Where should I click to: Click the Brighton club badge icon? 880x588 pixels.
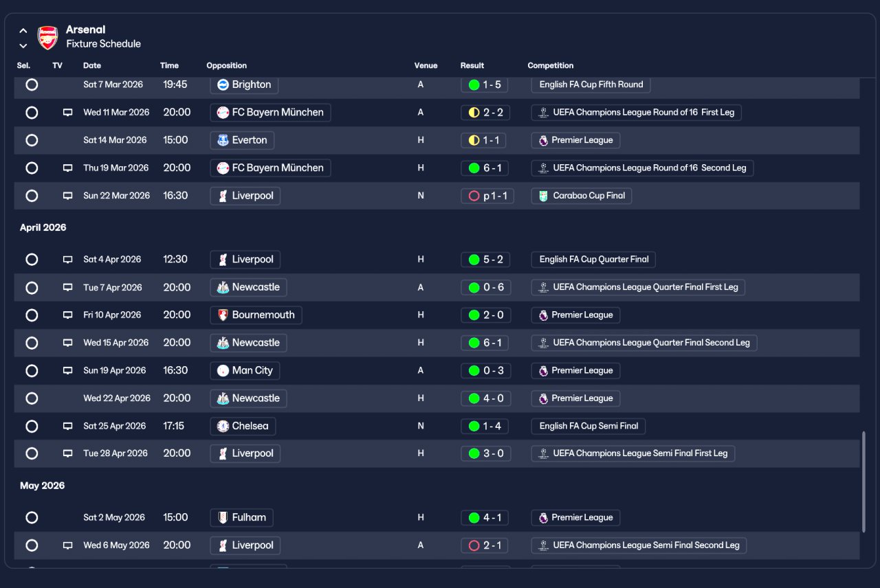point(223,84)
